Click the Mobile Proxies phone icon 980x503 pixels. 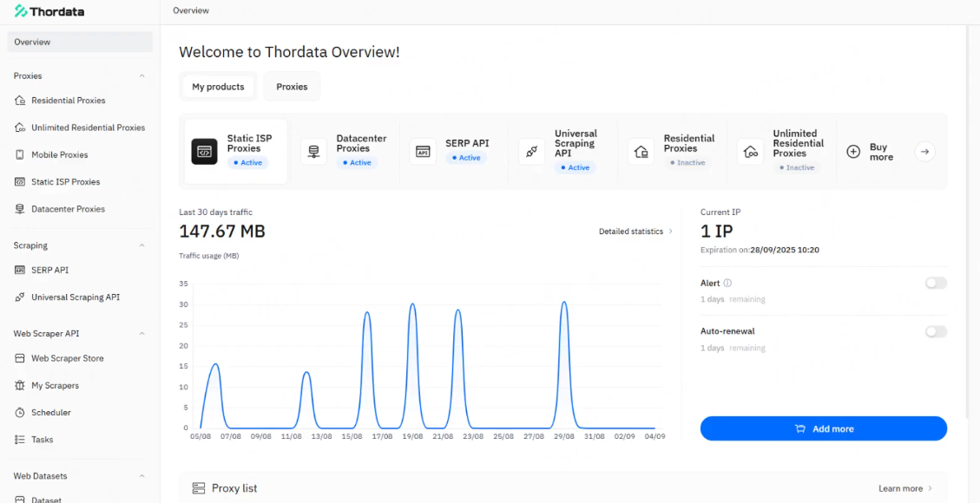[20, 154]
